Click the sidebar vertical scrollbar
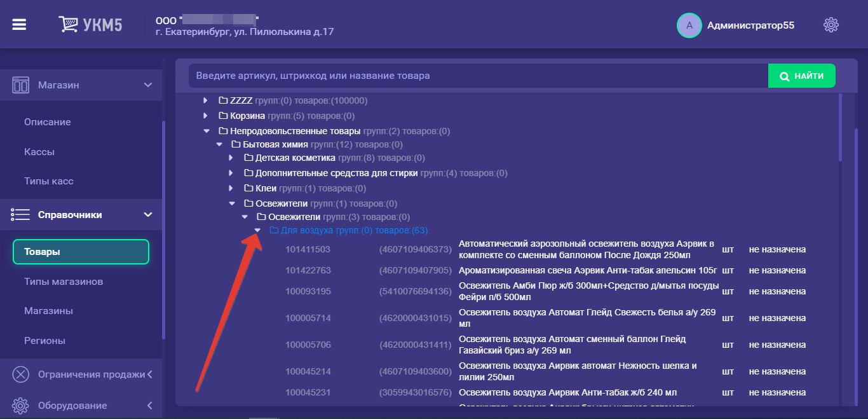Image resolution: width=868 pixels, height=419 pixels. tap(163, 230)
